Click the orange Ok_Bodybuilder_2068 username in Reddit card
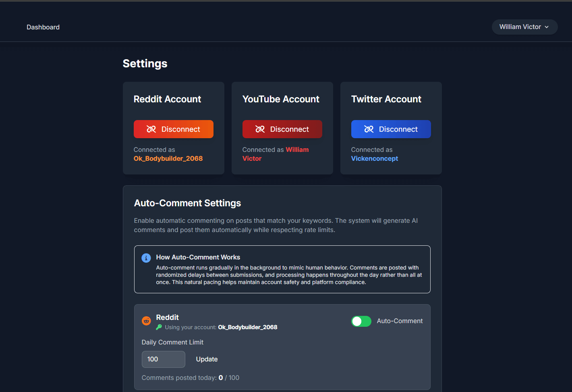Image resolution: width=572 pixels, height=392 pixels. pyautogui.click(x=168, y=159)
